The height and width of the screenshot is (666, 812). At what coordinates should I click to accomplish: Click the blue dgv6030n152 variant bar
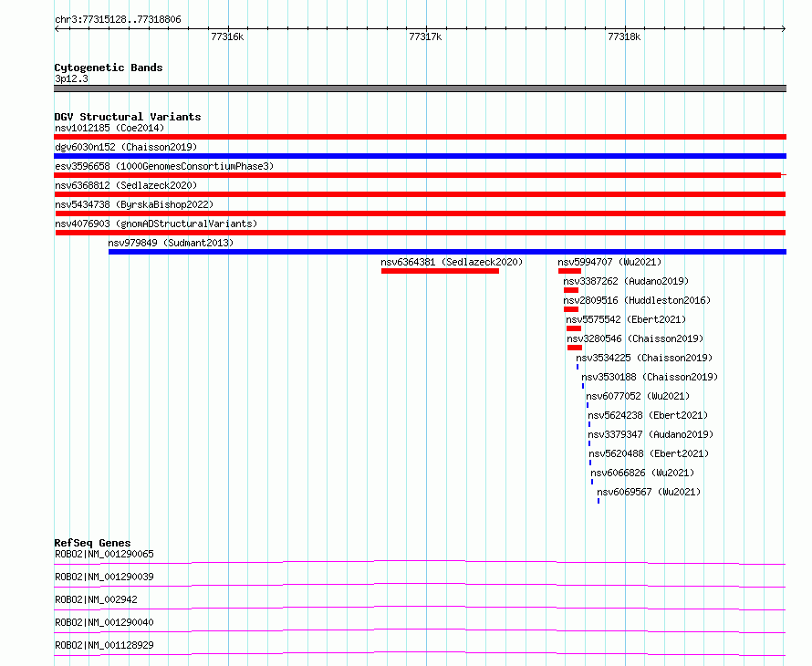pos(420,156)
